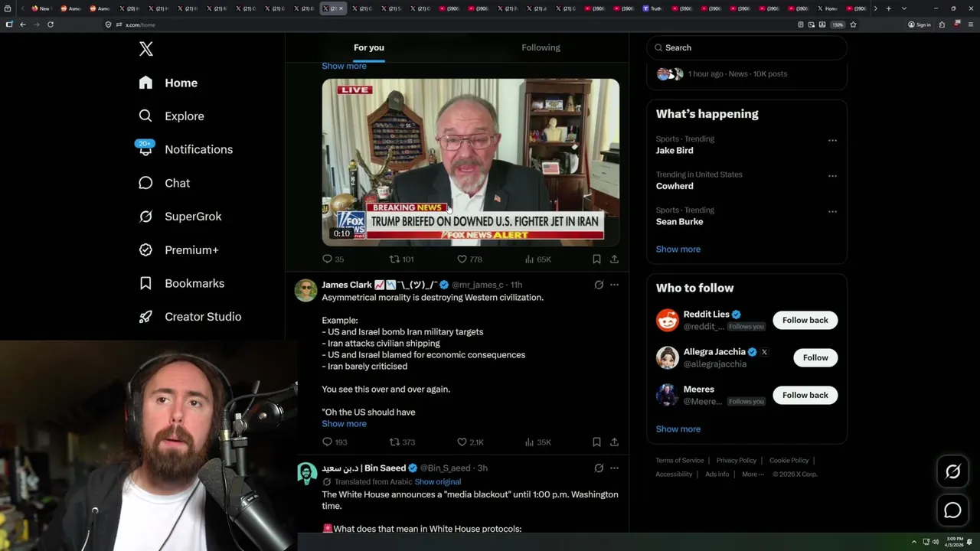Switch to the Following tab
This screenshot has width=980, height=551.
coord(541,47)
